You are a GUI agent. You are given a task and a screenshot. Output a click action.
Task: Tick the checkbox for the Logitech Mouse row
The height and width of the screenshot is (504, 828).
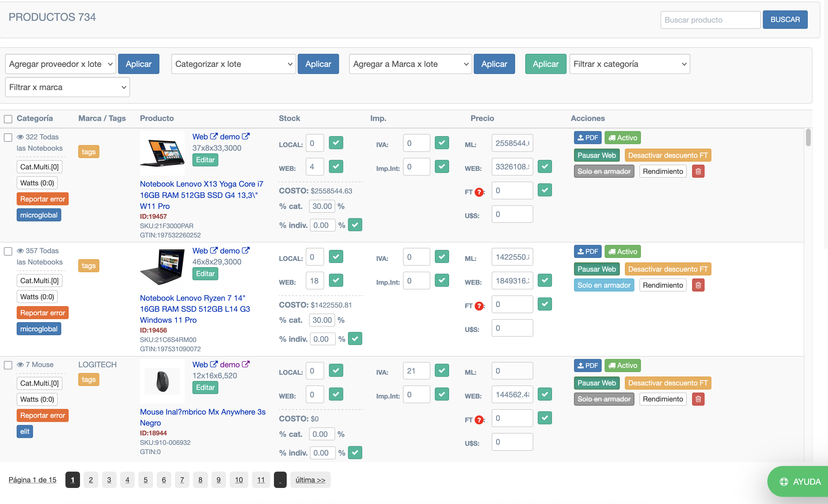pos(8,365)
